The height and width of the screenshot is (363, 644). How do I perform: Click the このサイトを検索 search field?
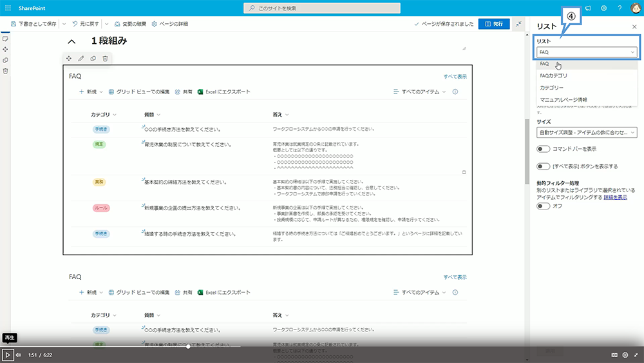322,8
